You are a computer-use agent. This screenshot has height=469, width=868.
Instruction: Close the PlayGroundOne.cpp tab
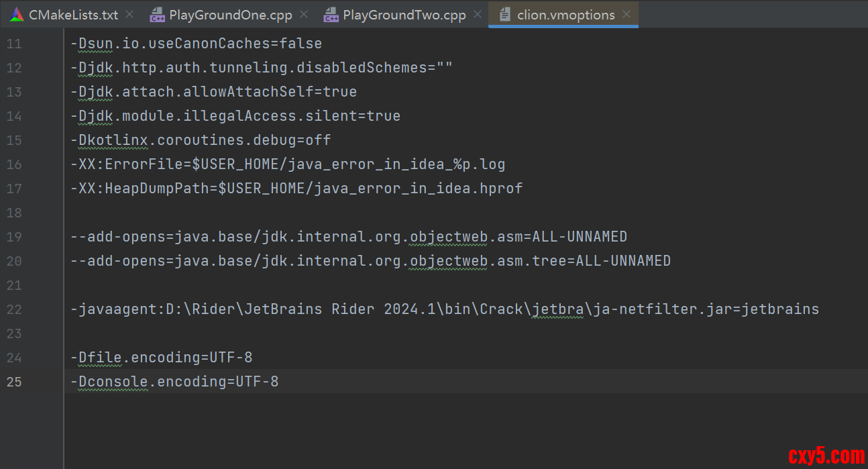point(304,15)
